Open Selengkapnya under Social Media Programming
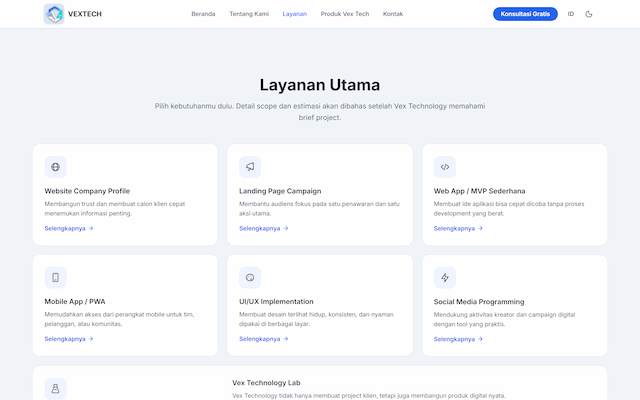The image size is (640, 400). 458,339
